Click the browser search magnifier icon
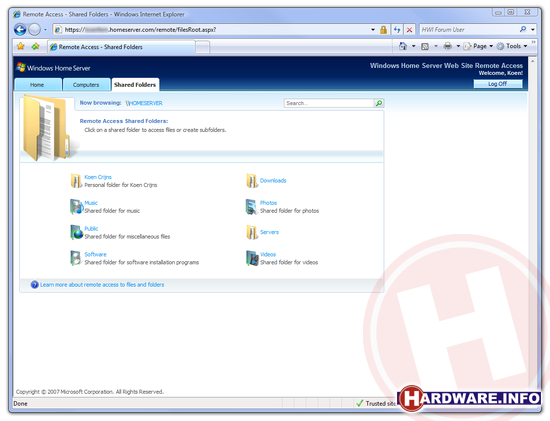Viewport: 550px width, 421px height. [523, 29]
